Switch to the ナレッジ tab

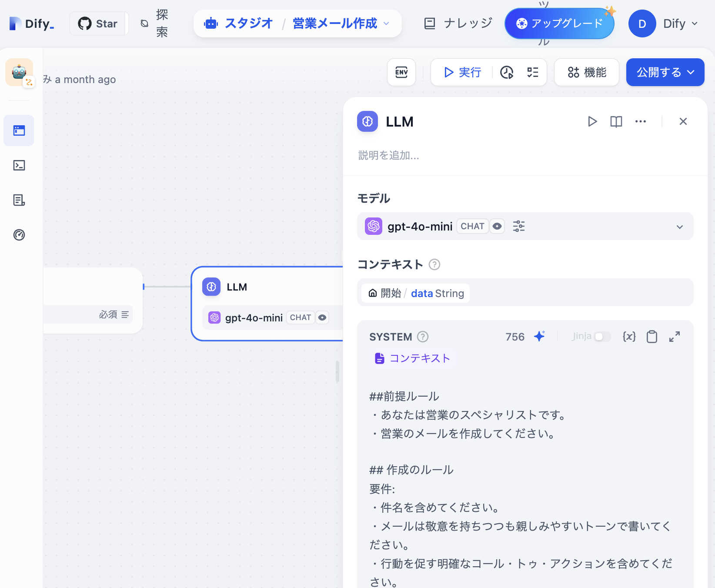point(456,23)
